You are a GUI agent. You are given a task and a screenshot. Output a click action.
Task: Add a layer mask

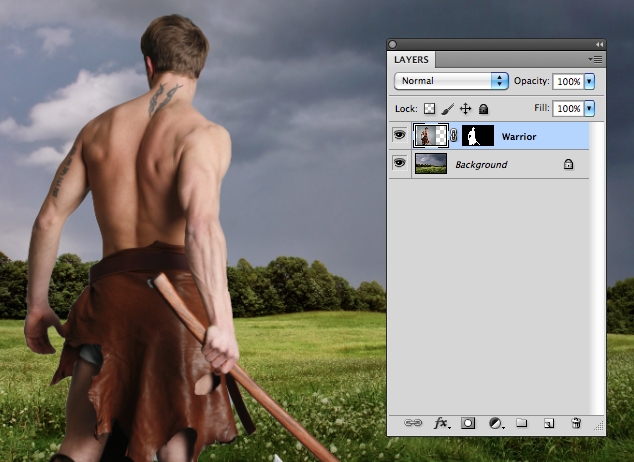(x=468, y=423)
